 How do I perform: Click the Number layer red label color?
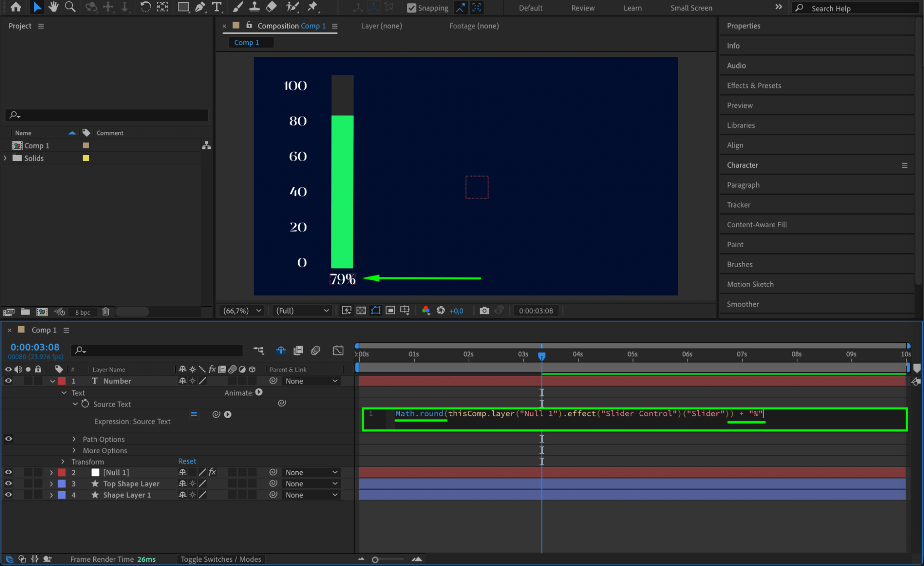tap(61, 381)
